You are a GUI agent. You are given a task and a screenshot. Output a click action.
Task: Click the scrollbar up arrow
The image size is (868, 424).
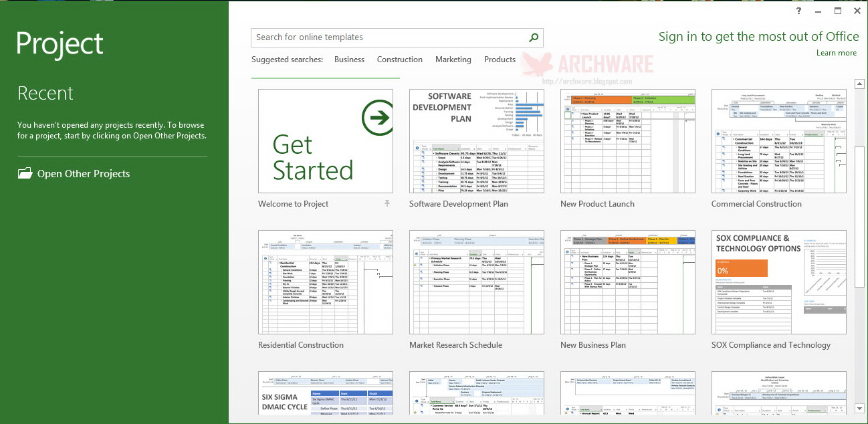click(859, 84)
